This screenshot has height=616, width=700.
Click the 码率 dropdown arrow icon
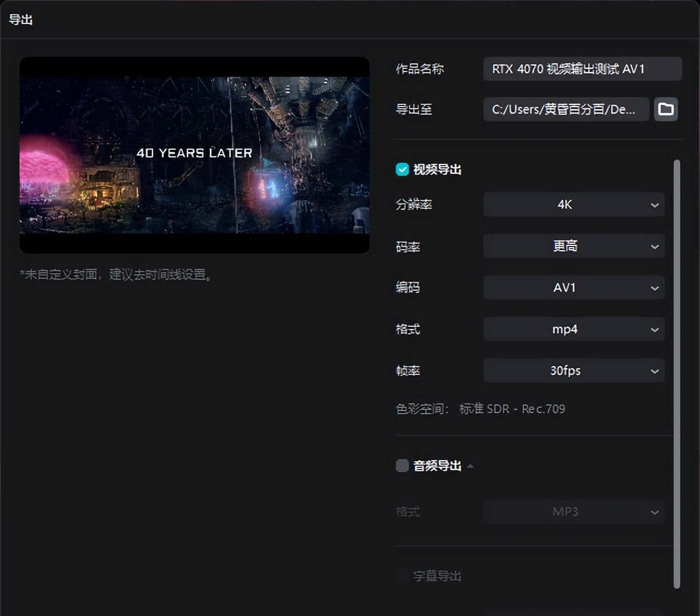coord(655,246)
